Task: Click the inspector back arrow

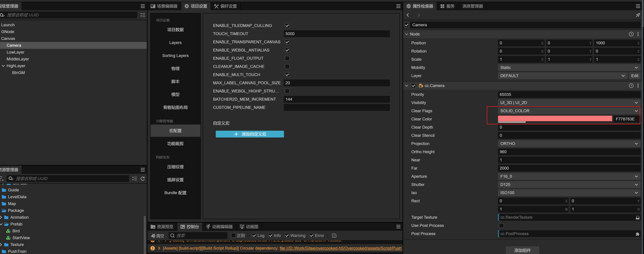Action: pyautogui.click(x=408, y=15)
